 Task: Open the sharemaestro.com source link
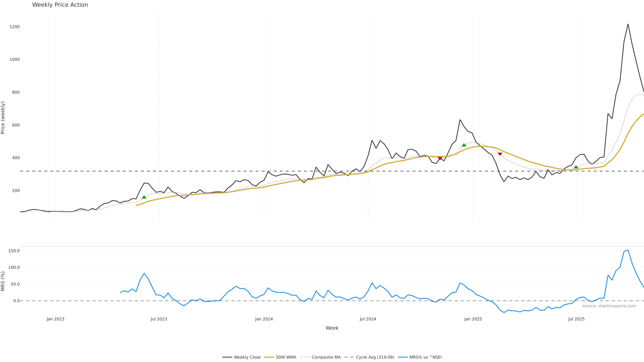pyautogui.click(x=609, y=306)
